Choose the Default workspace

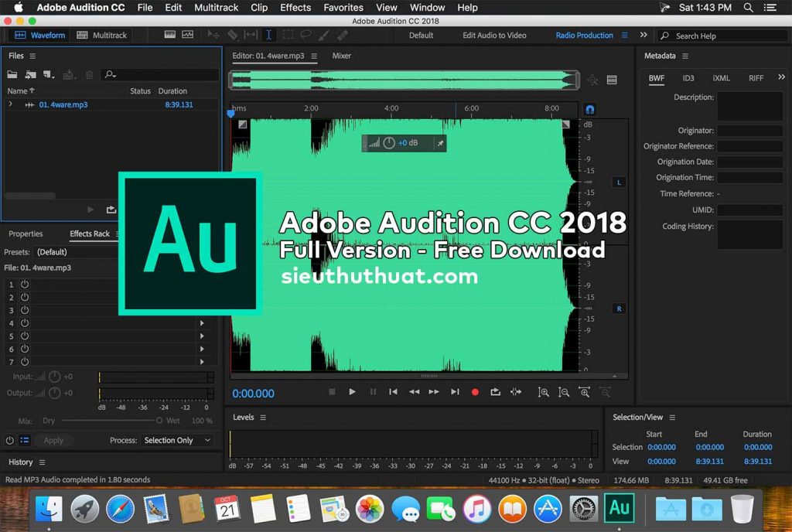click(x=421, y=36)
